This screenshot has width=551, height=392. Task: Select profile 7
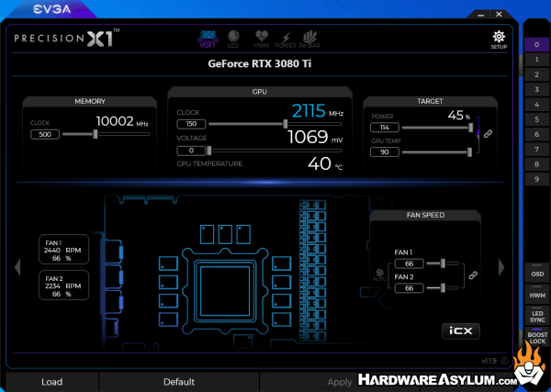536,150
